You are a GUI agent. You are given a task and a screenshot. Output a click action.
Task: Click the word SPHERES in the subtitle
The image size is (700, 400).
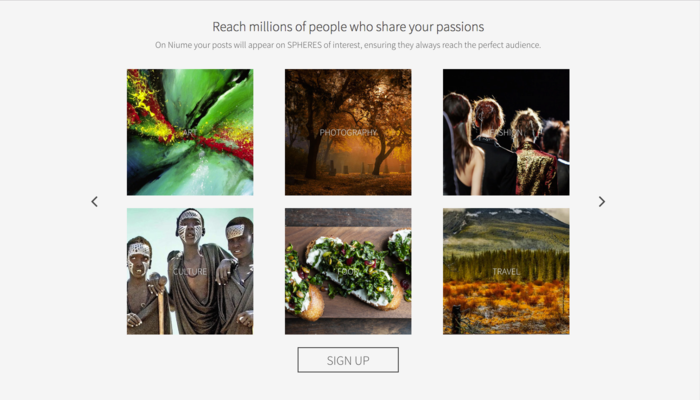click(304, 45)
